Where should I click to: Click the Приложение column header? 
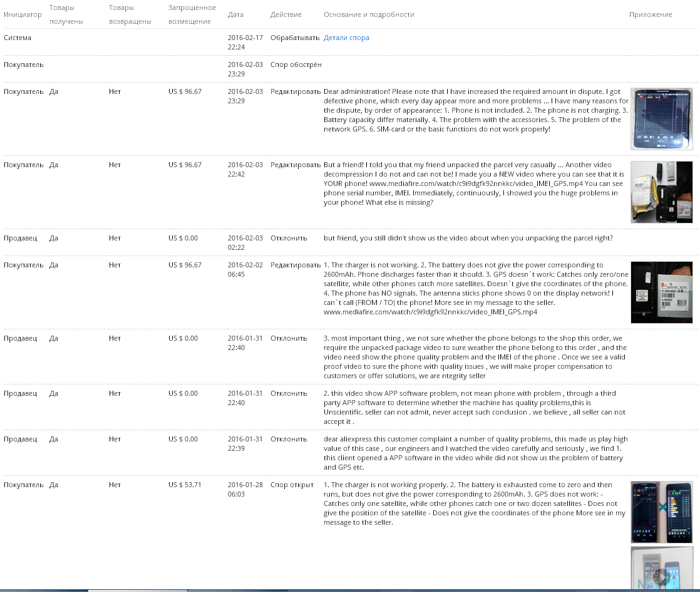(x=651, y=14)
